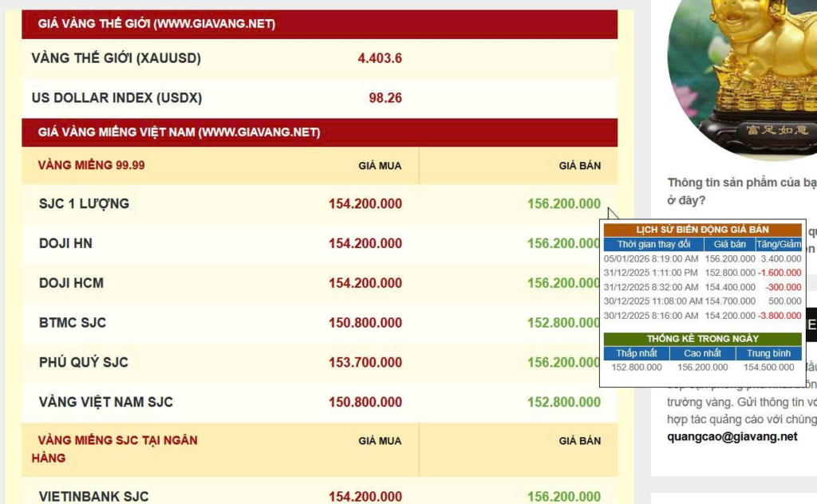Click the PHÚ QUÝ SJC buying price 153.700.000
Screen dimensions: 817x504
tap(365, 362)
